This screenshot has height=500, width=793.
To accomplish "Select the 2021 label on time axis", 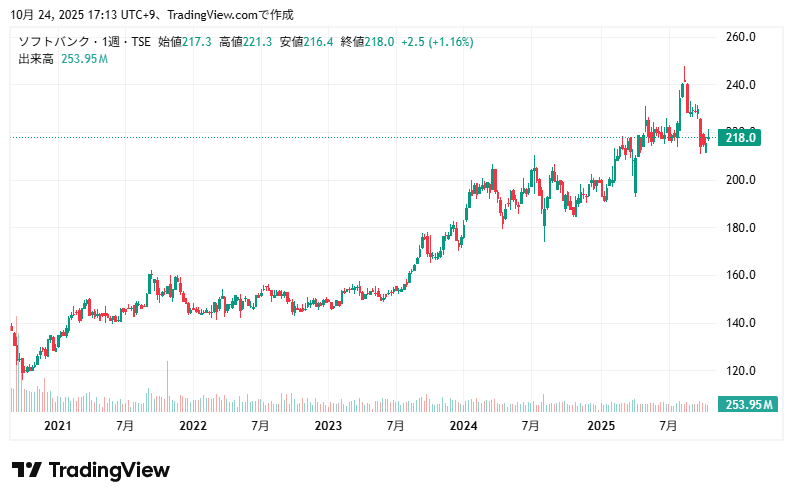I will point(58,426).
